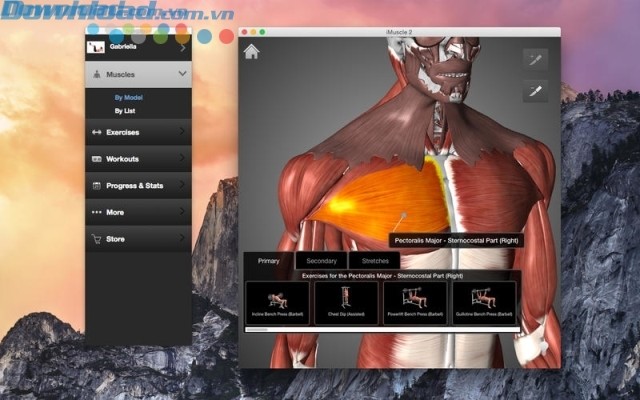640x400 pixels.
Task: Open the Exercises section label
Action: coord(122,132)
